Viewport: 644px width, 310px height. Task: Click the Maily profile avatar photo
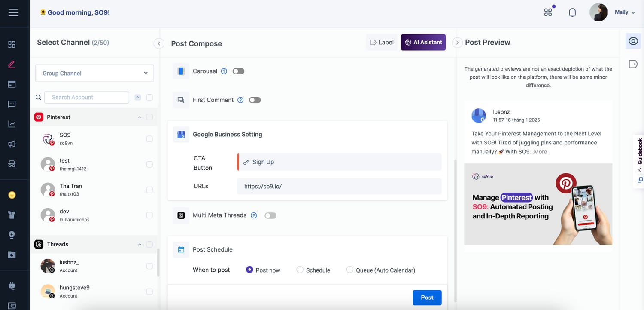click(x=598, y=12)
